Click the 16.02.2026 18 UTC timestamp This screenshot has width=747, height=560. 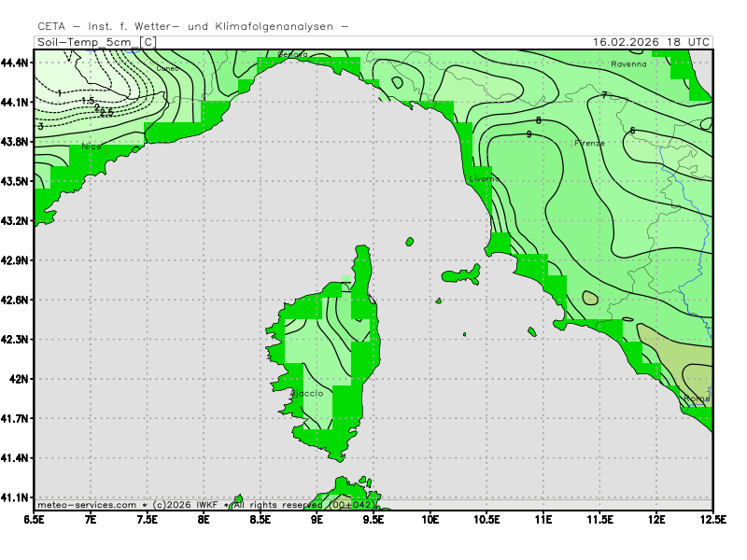coord(651,42)
